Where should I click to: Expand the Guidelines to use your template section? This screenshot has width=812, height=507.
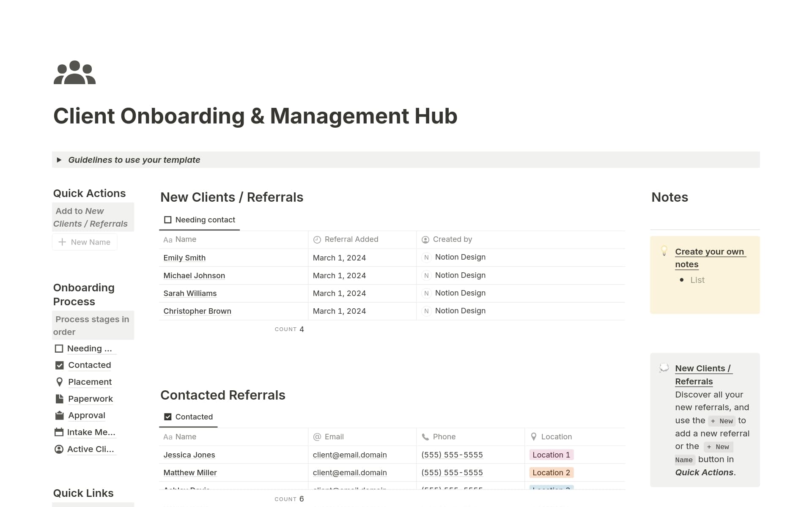[59, 160]
